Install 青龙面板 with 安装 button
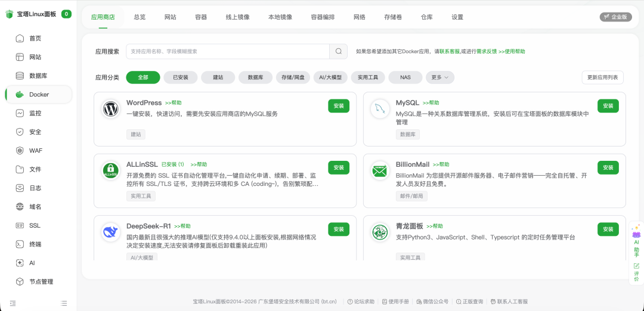 (x=608, y=229)
